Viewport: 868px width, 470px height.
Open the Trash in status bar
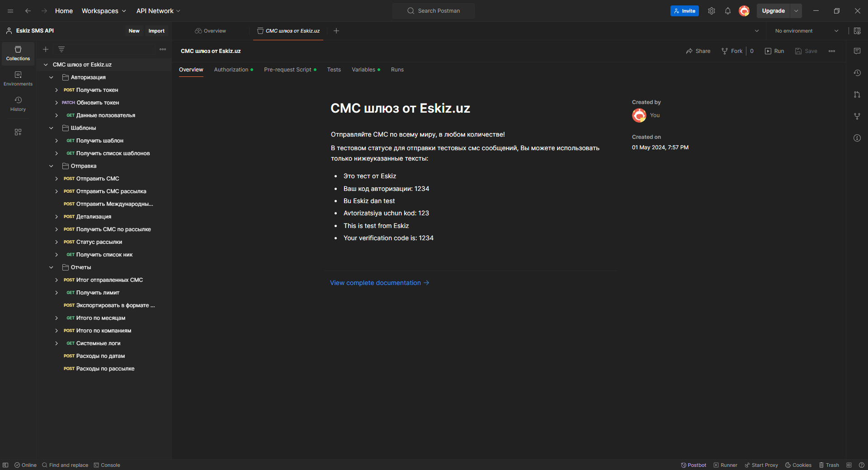829,465
